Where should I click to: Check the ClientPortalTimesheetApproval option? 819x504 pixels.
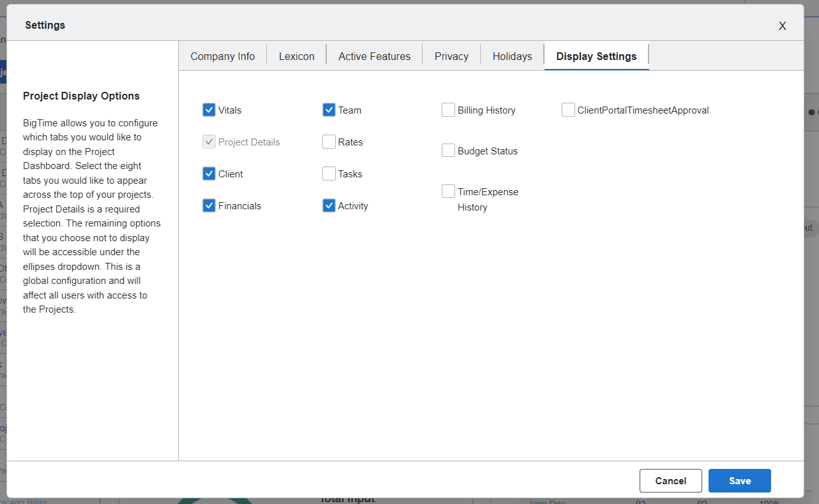pos(567,110)
